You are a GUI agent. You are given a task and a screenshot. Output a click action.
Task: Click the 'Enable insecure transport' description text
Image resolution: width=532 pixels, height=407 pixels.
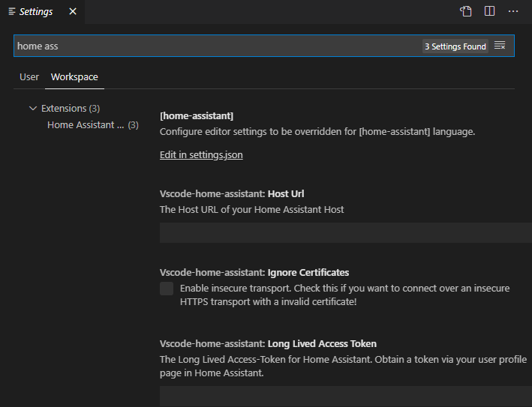(344, 295)
